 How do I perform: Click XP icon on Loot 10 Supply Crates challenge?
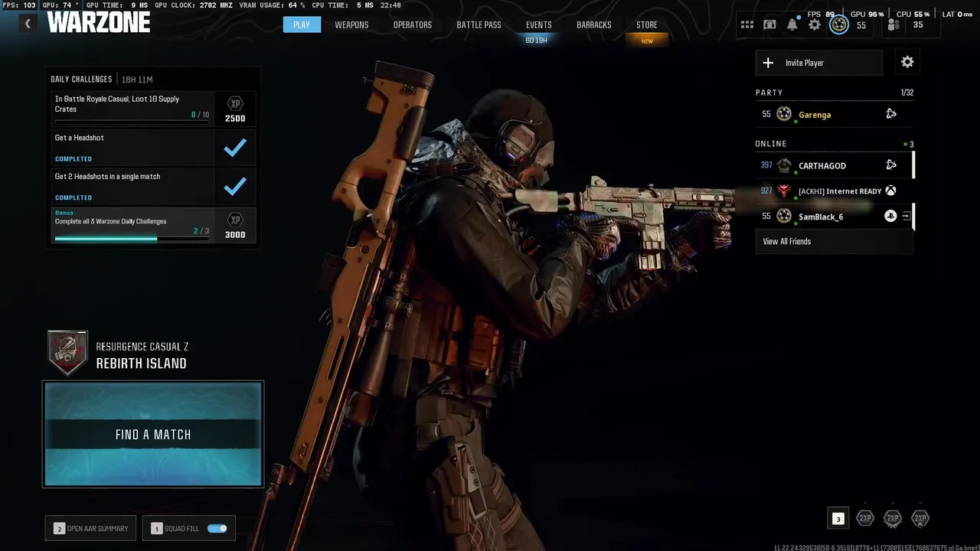point(235,103)
